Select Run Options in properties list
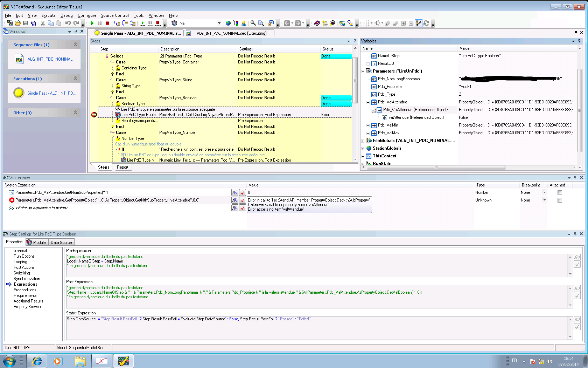The width and height of the screenshot is (588, 368). pyautogui.click(x=24, y=256)
